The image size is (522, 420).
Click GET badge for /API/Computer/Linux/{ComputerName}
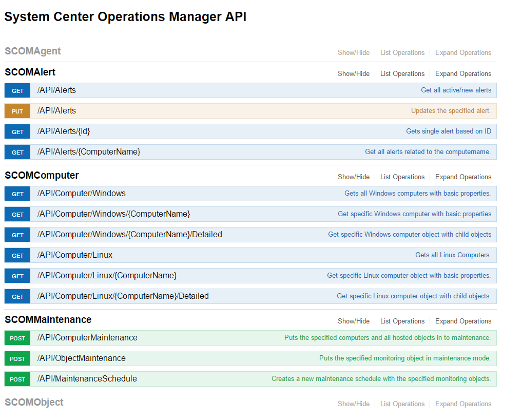[x=17, y=276]
